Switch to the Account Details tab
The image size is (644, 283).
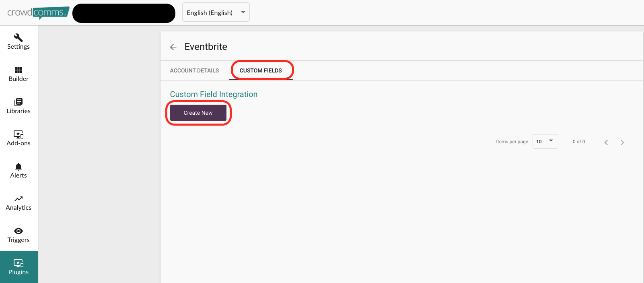point(194,70)
